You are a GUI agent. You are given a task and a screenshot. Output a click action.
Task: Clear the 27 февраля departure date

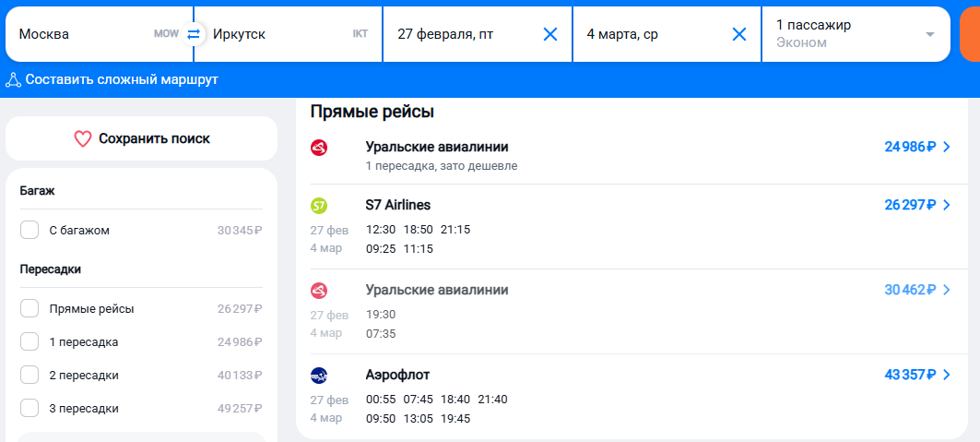pos(550,34)
